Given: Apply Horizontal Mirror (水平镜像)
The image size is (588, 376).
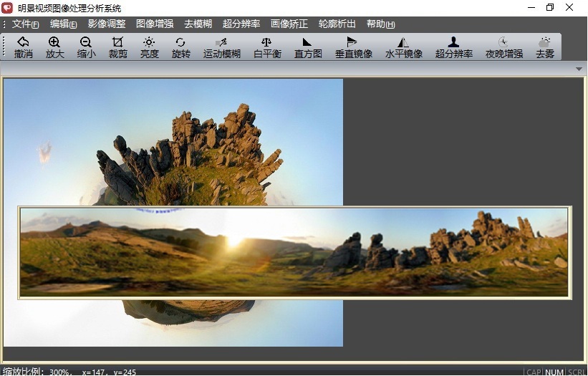Looking at the screenshot, I should [x=403, y=47].
